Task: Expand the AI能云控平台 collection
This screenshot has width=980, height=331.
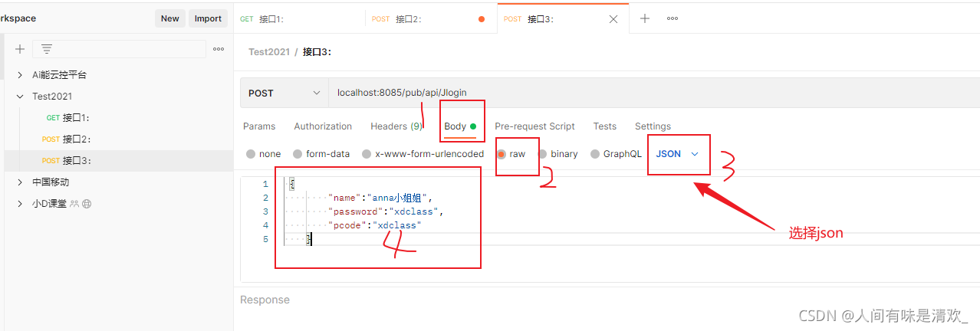Action: point(20,75)
